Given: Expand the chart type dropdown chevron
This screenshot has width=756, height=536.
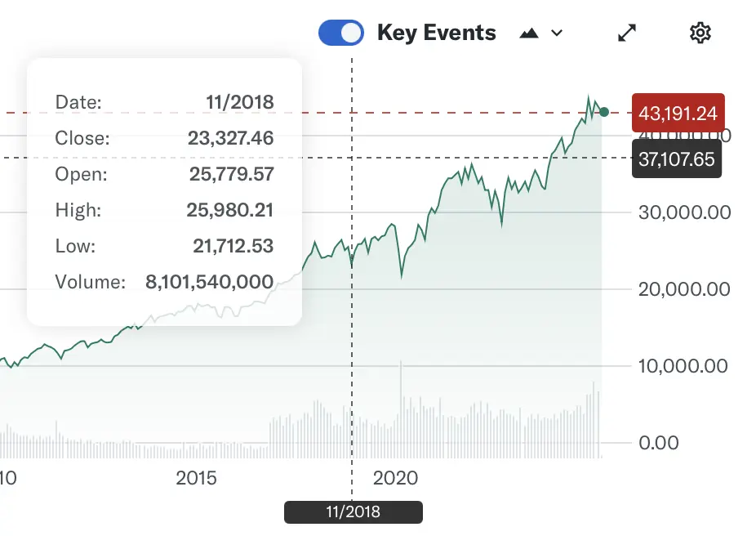Looking at the screenshot, I should pos(557,33).
